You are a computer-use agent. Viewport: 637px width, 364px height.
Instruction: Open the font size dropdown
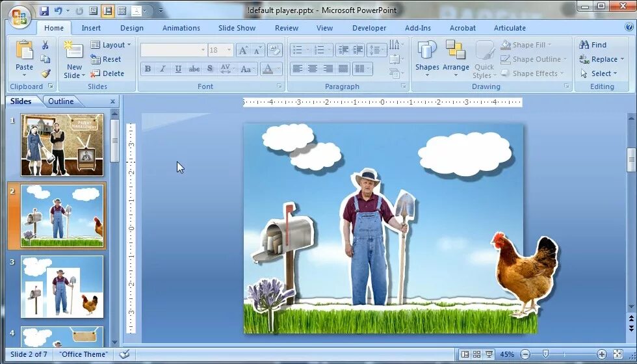coord(229,51)
